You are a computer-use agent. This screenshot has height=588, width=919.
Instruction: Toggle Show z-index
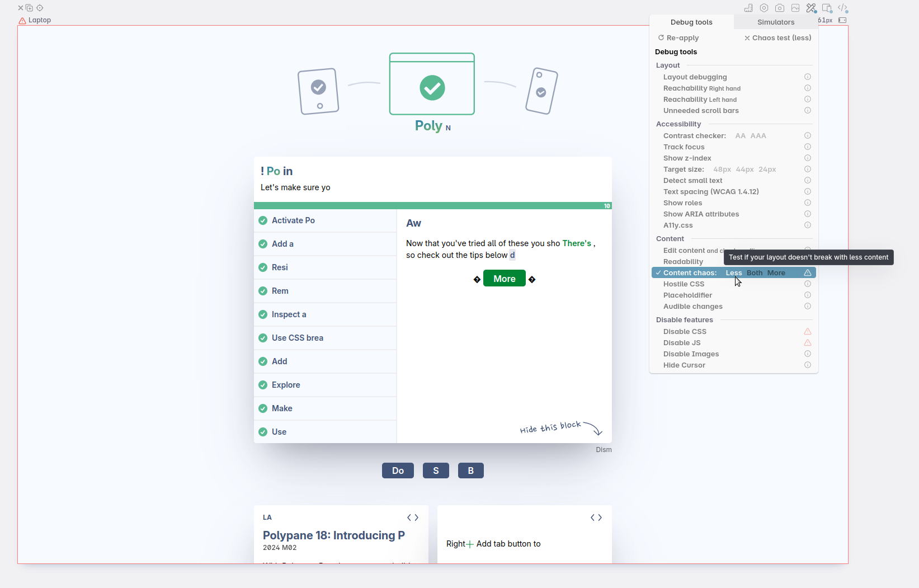687,158
